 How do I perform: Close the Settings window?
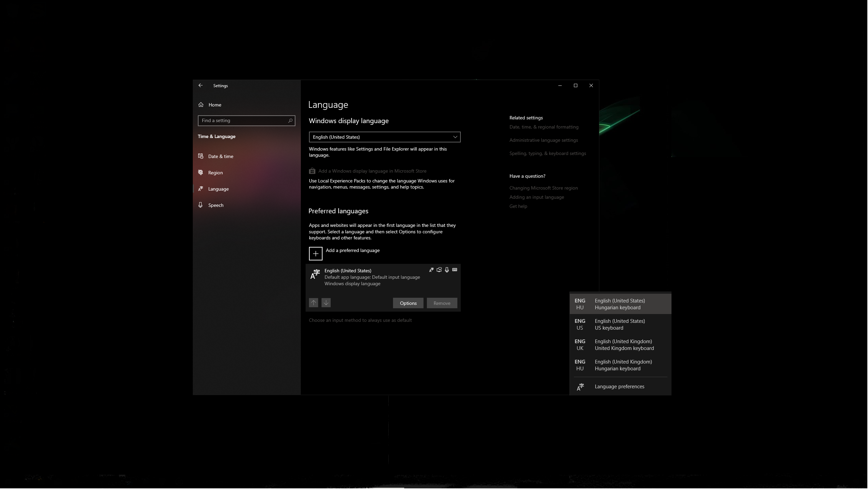point(592,85)
